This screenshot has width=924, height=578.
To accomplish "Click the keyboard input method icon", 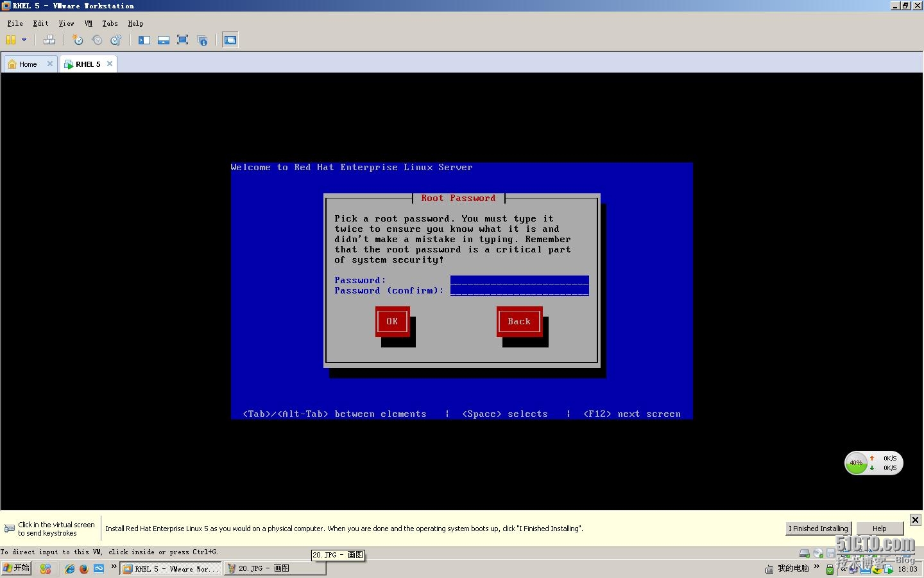I will tap(769, 569).
